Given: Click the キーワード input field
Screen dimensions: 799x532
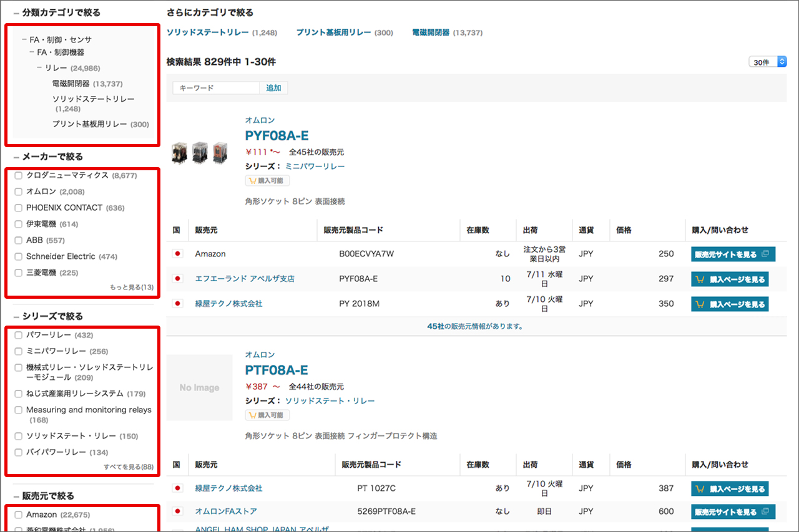Looking at the screenshot, I should [x=216, y=88].
